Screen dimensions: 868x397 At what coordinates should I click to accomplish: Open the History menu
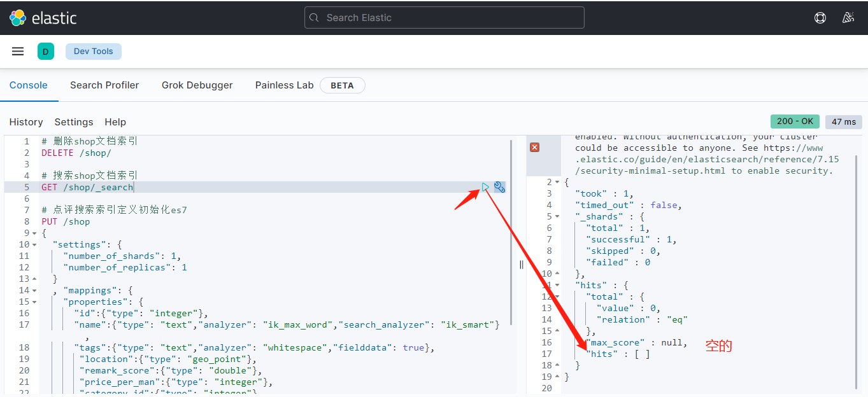pyautogui.click(x=26, y=122)
